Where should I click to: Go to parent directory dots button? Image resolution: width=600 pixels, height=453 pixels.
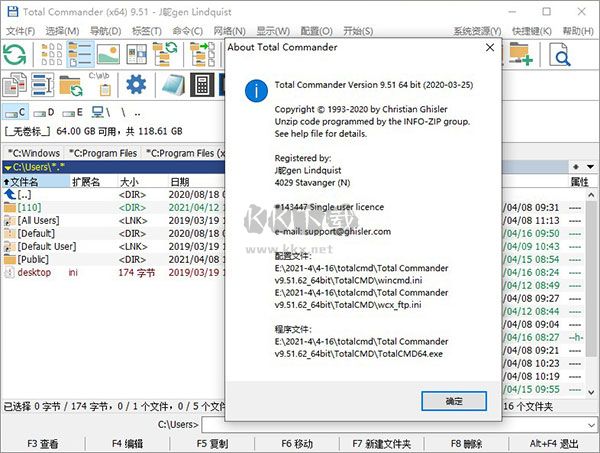click(x=137, y=113)
